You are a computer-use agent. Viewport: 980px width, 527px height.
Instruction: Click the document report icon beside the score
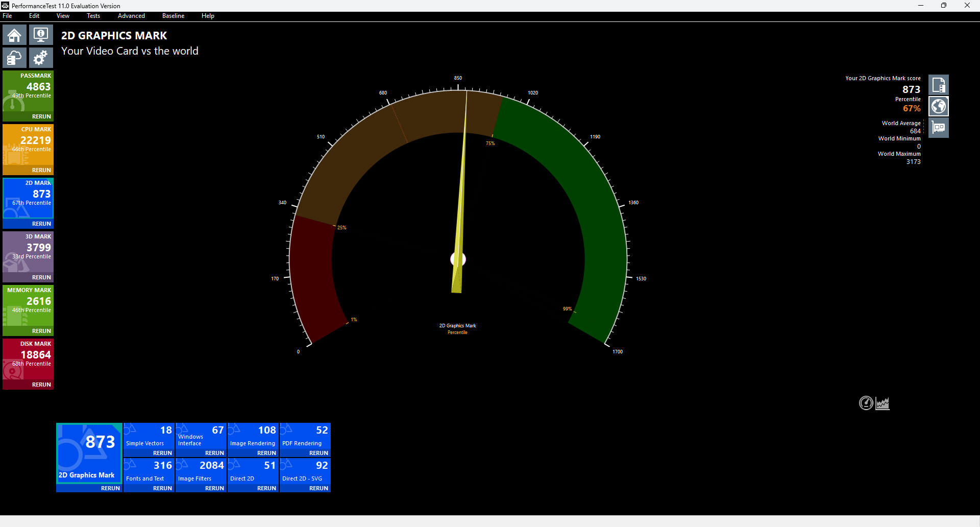pyautogui.click(x=938, y=85)
